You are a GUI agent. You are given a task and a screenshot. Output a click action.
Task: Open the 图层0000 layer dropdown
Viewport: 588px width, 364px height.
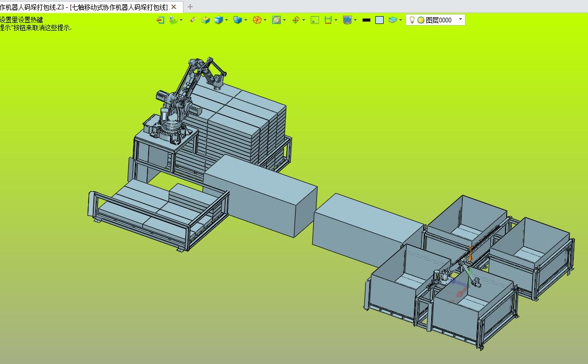coord(460,20)
